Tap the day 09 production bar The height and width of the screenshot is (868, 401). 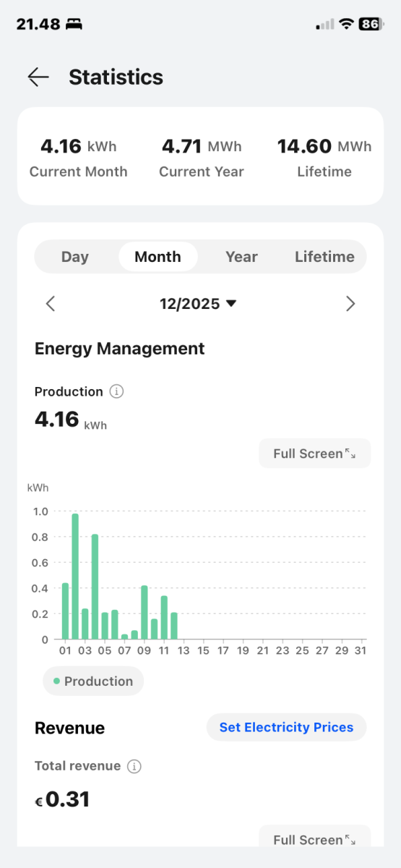(145, 613)
